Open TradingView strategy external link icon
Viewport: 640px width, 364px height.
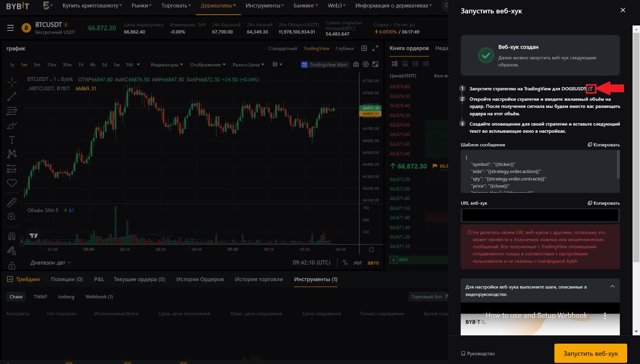(590, 88)
